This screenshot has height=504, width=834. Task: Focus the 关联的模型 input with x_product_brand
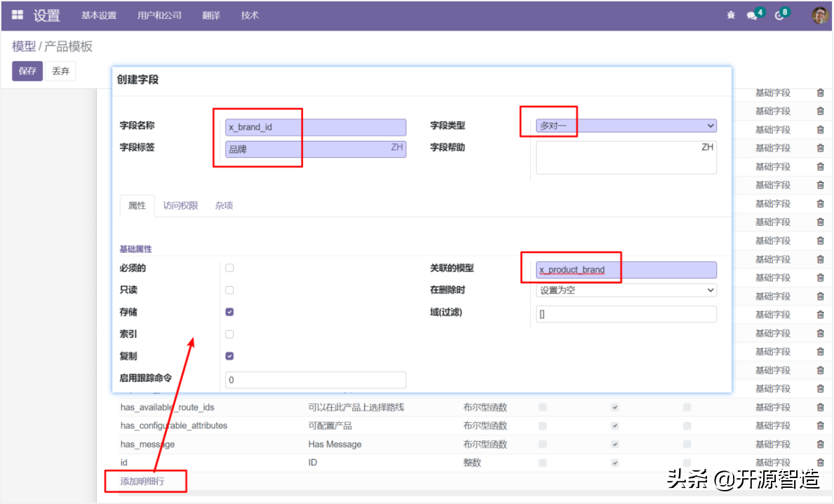pyautogui.click(x=626, y=270)
